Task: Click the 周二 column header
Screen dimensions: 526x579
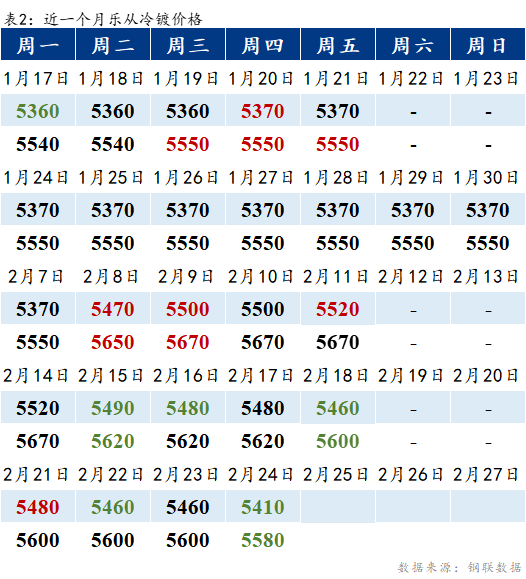Action: click(x=113, y=44)
